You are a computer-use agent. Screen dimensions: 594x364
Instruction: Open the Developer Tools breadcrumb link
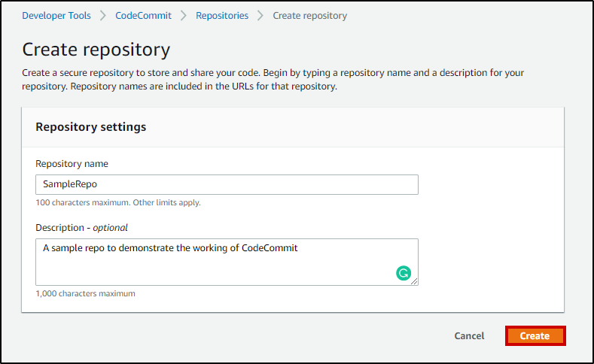(x=56, y=16)
